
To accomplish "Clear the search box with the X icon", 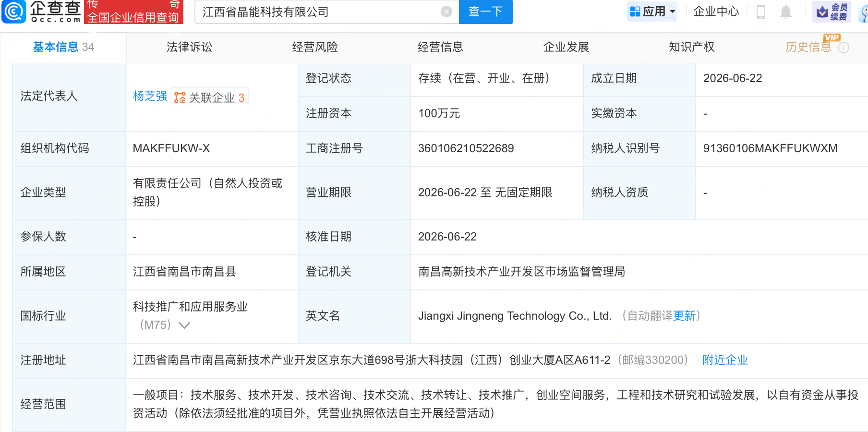I will (x=446, y=12).
